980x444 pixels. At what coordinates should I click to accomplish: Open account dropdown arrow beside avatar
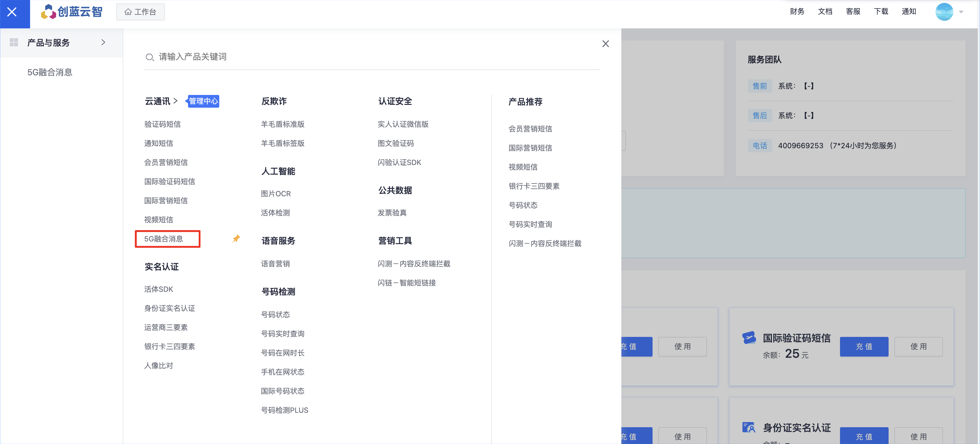pyautogui.click(x=961, y=12)
